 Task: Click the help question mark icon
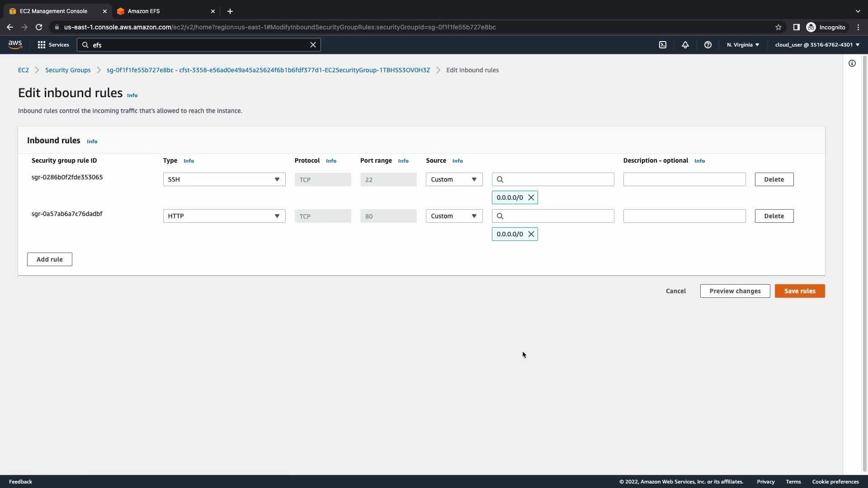click(x=708, y=45)
